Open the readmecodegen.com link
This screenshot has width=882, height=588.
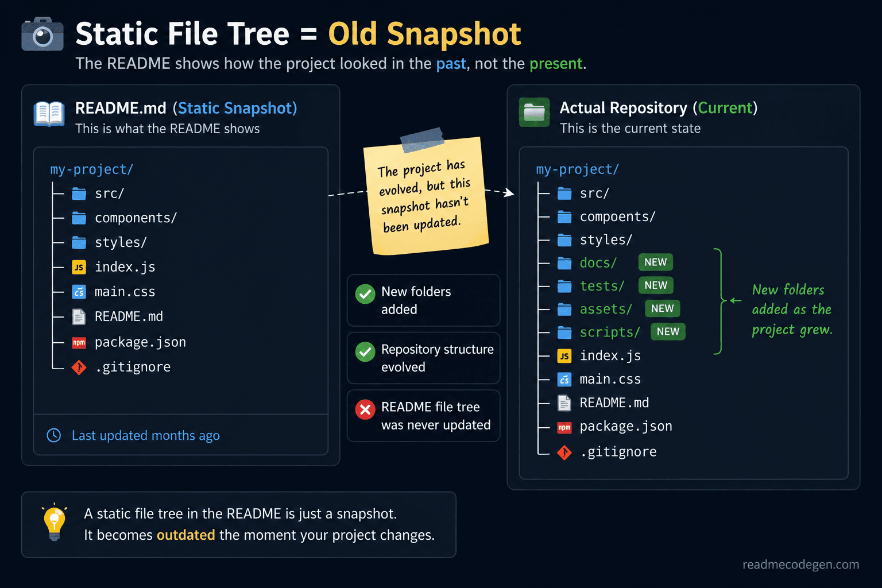[x=800, y=564]
